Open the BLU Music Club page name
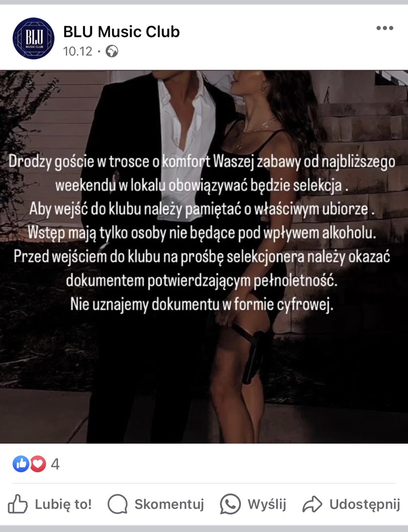Viewport: 408px width, 532px height. 121,32
